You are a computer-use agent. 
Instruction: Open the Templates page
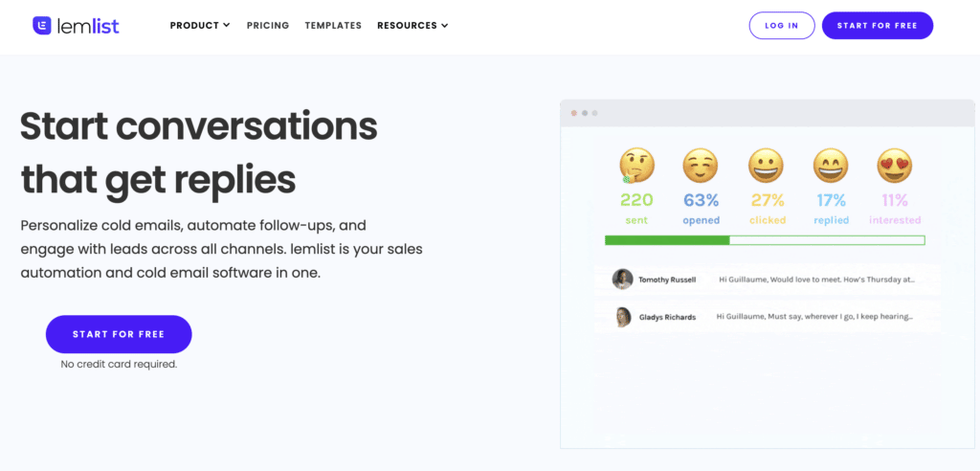(333, 26)
